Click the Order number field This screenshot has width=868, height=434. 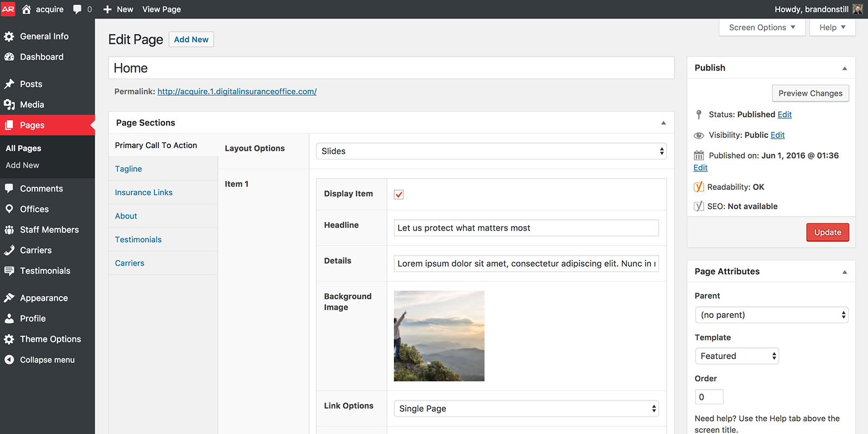709,397
